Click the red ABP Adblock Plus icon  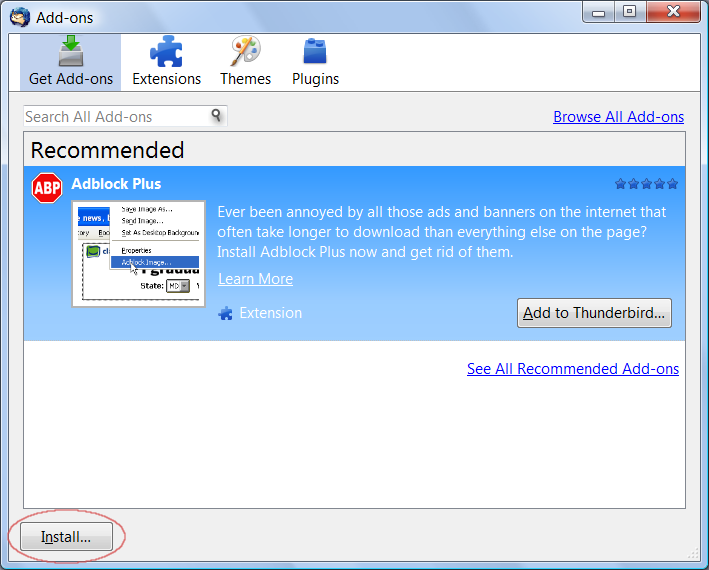(x=47, y=188)
